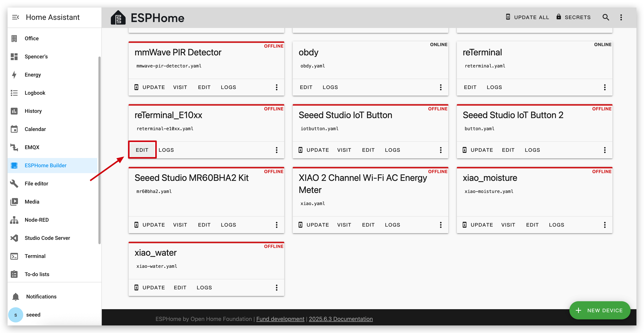This screenshot has height=333, width=644.
Task: Open the File editor wrench icon
Action: point(14,183)
